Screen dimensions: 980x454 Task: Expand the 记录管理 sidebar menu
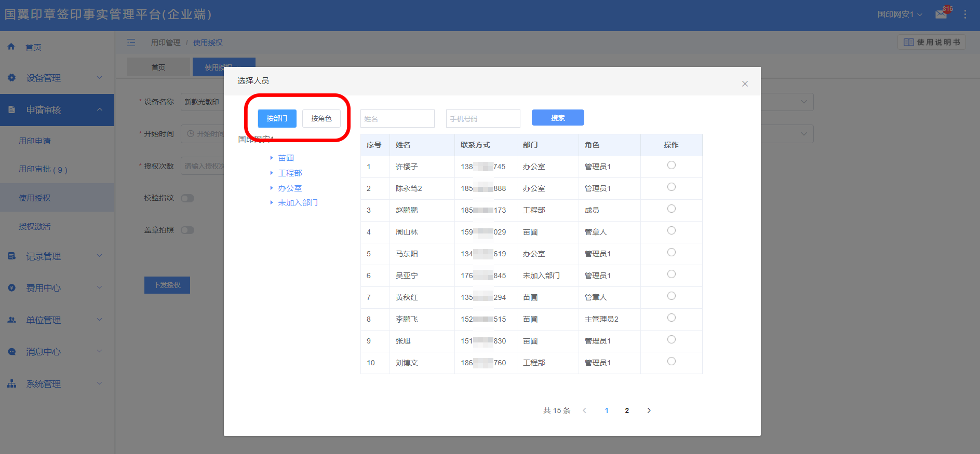coord(99,256)
